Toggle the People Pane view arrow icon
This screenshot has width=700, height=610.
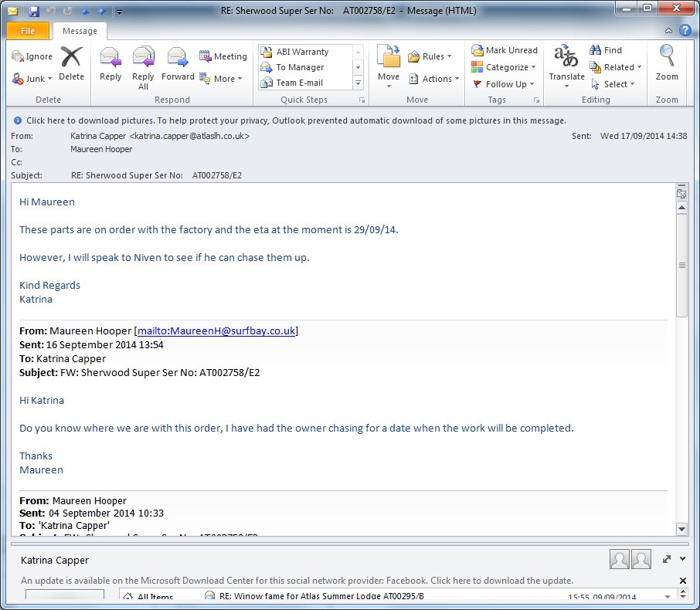pyautogui.click(x=667, y=559)
